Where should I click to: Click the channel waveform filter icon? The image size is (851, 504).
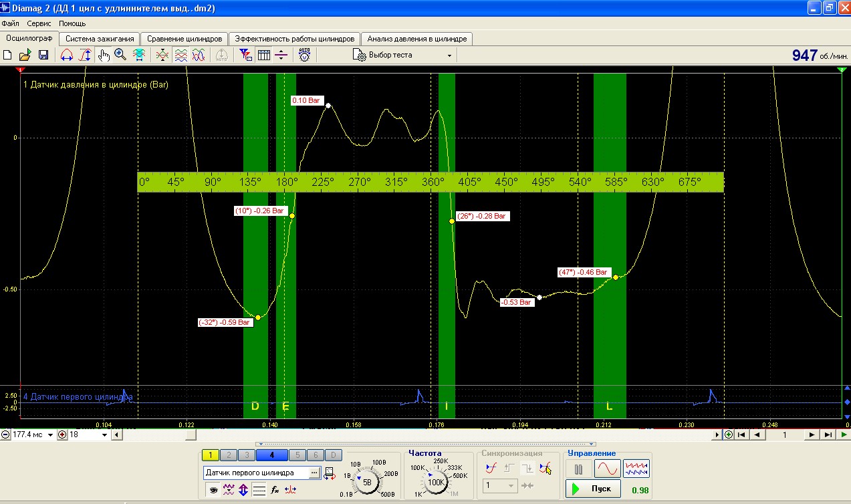coord(229,490)
